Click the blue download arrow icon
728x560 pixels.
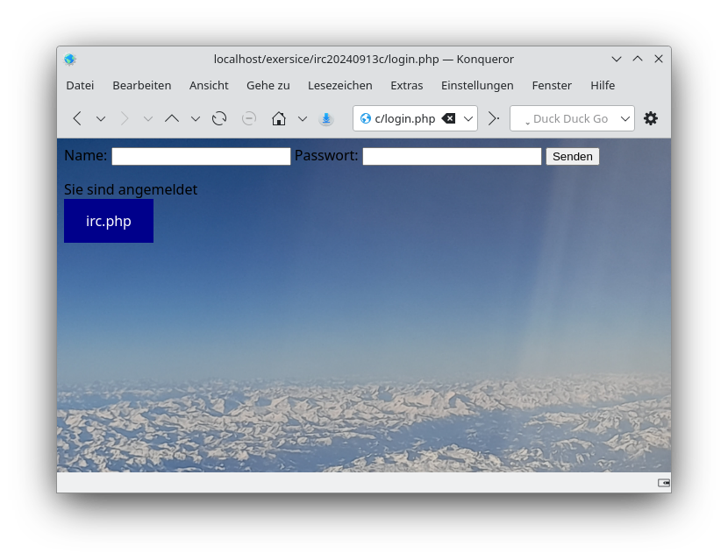point(325,118)
